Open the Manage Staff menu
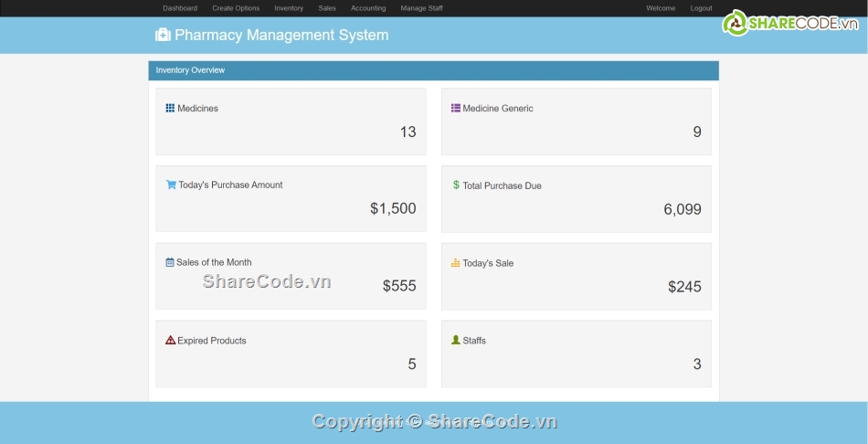Viewport: 868px width, 444px height. coord(422,8)
